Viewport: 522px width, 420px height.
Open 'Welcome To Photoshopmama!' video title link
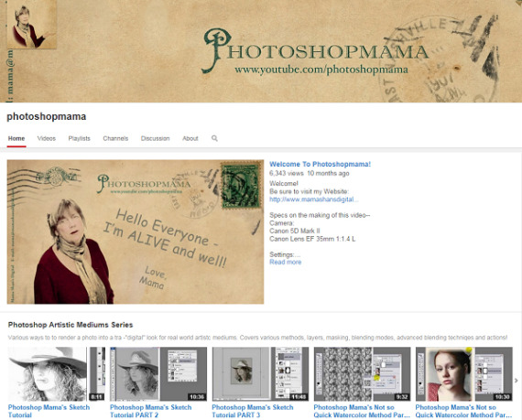pos(320,164)
